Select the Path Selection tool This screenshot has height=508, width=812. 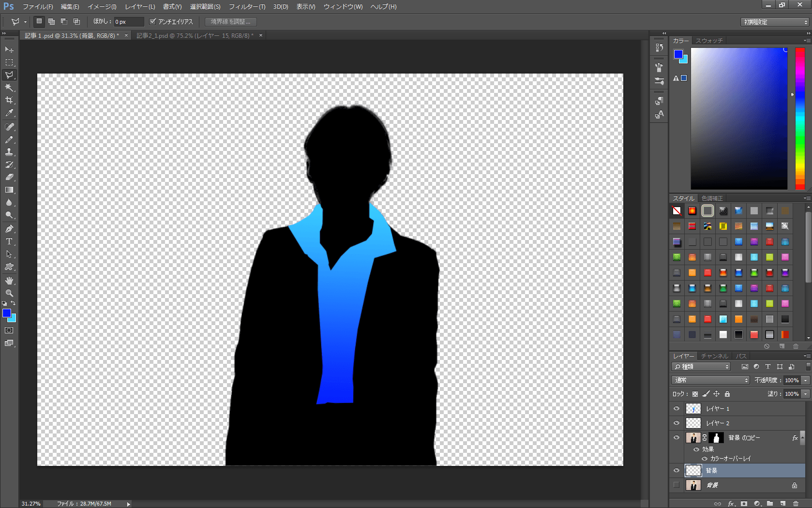pos(9,254)
